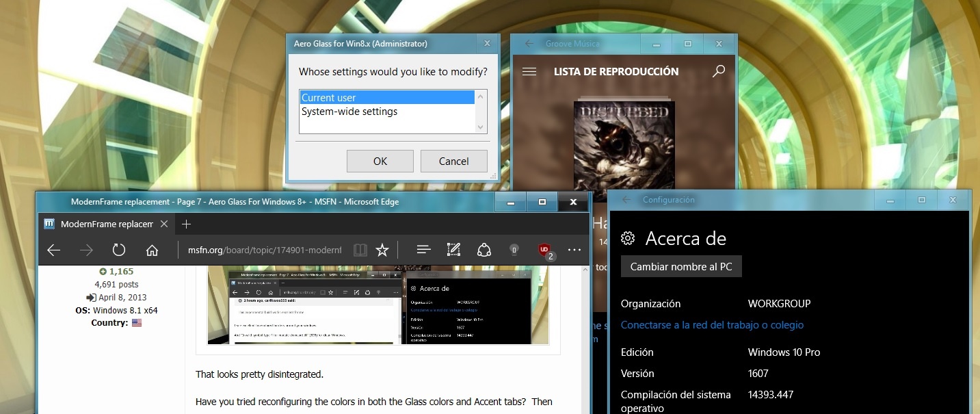The image size is (980, 414).
Task: Refresh the page in Edge
Action: pos(119,250)
